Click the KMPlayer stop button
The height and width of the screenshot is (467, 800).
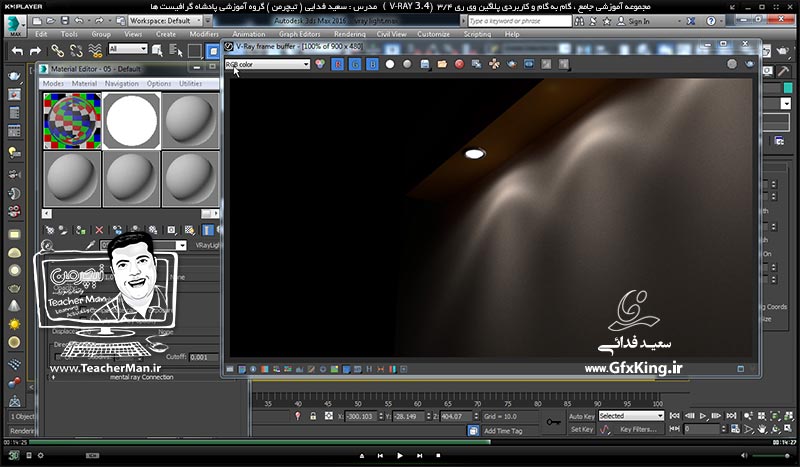[x=438, y=455]
